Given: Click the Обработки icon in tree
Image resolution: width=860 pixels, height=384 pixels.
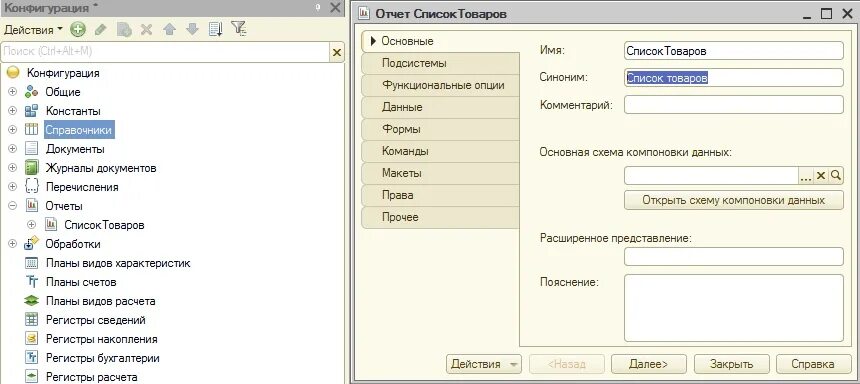Looking at the screenshot, I should tap(31, 243).
